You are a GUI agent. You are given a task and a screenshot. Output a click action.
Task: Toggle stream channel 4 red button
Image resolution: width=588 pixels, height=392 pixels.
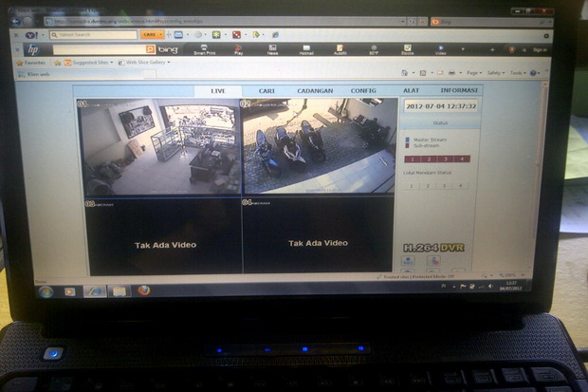click(x=462, y=159)
